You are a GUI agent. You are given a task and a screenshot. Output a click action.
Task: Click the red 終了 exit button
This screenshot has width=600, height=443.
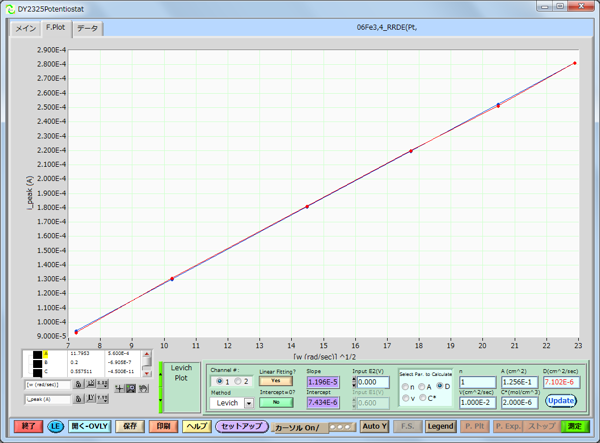click(28, 426)
